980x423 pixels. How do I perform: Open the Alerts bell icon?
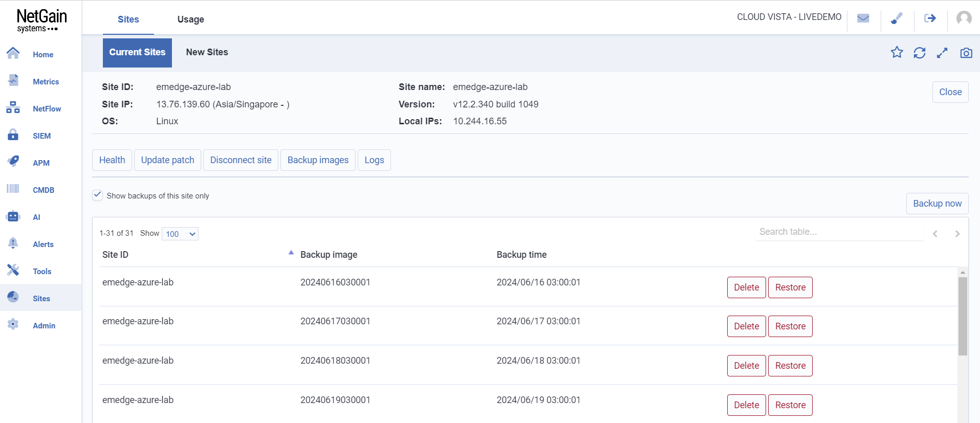13,243
